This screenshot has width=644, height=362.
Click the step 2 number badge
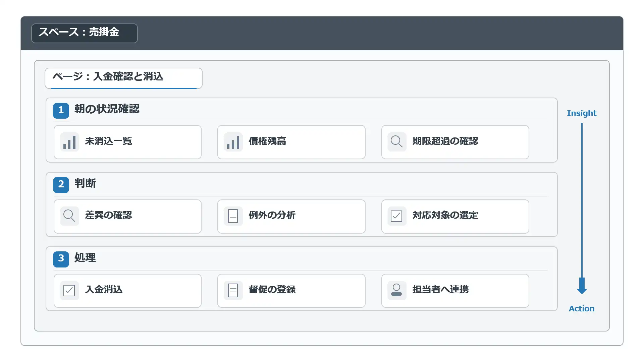(61, 185)
